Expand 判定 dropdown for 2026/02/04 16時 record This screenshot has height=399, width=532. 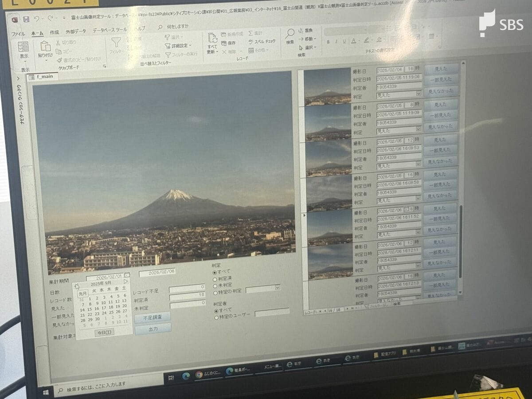pos(418,94)
